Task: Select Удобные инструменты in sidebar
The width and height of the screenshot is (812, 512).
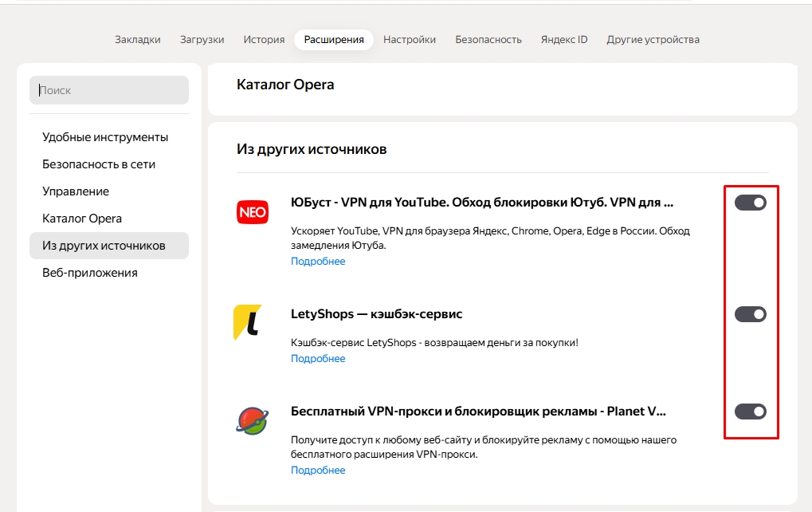Action: (x=109, y=137)
